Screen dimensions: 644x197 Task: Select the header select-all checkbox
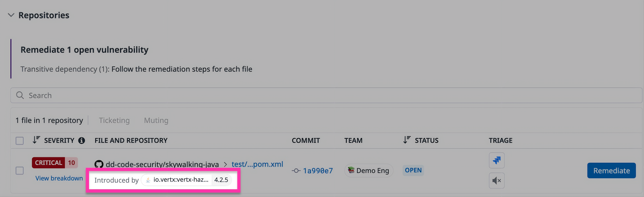pyautogui.click(x=19, y=141)
